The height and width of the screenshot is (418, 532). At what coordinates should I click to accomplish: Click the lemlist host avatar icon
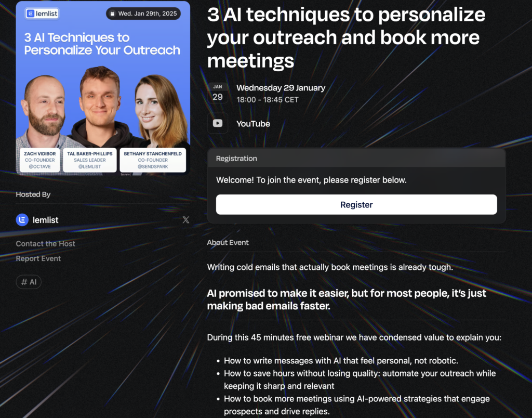point(22,220)
